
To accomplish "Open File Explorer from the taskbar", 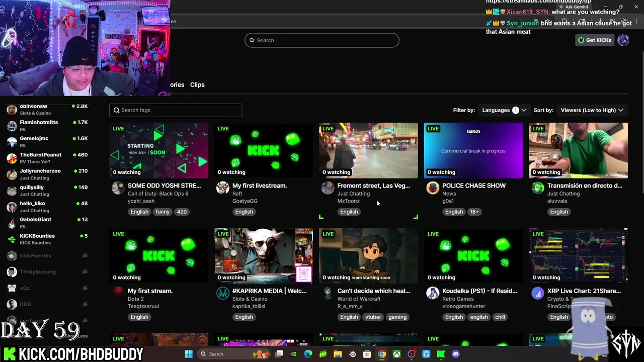I will coord(338,354).
